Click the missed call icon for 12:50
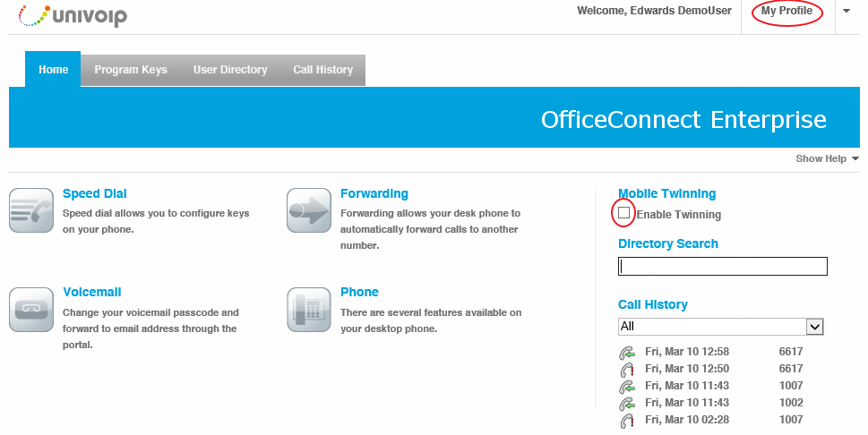 [627, 369]
